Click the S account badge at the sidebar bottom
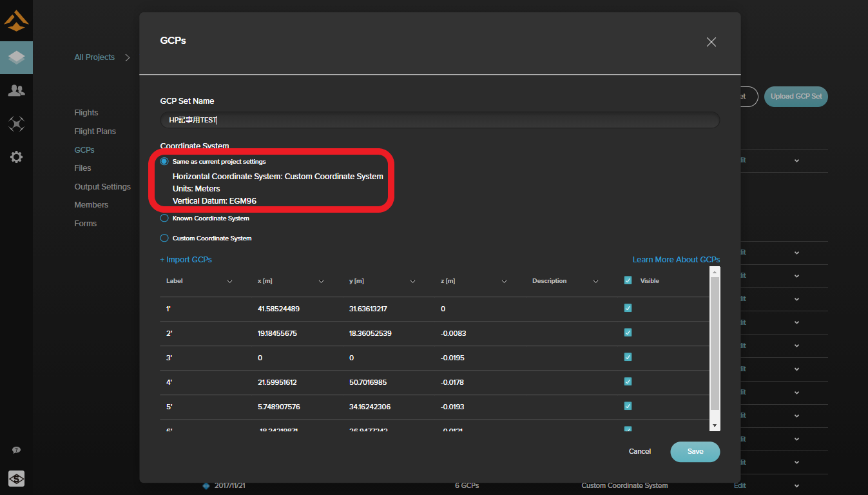 [x=16, y=478]
